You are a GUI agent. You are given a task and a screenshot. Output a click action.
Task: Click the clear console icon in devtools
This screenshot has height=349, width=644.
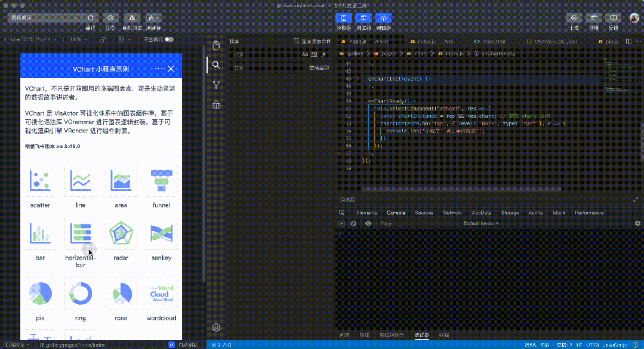[x=353, y=224]
